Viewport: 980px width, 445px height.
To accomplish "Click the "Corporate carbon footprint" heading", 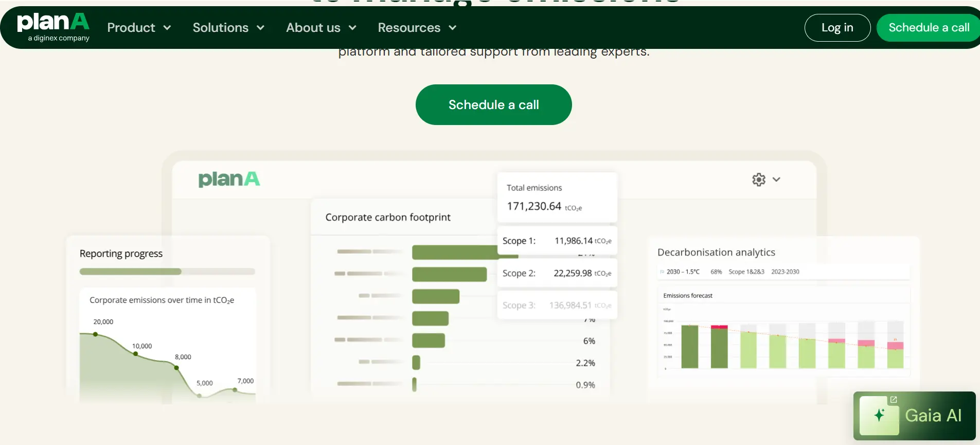I will point(388,217).
